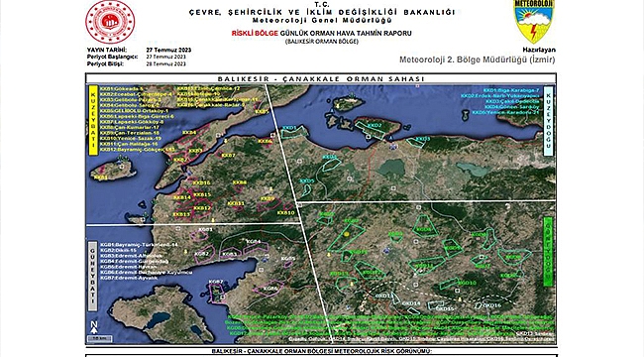
Task: Click the bold publication date 27 Temmuz 2023
Action: 168,50
